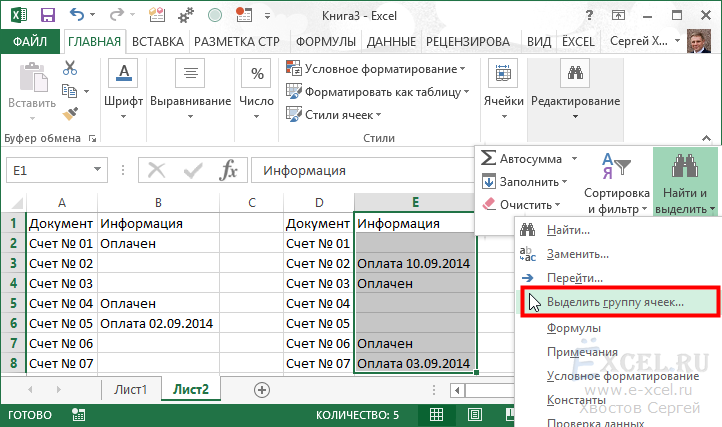The width and height of the screenshot is (722, 427).
Task: Open the Name Box dropdown arrow
Action: [x=98, y=170]
